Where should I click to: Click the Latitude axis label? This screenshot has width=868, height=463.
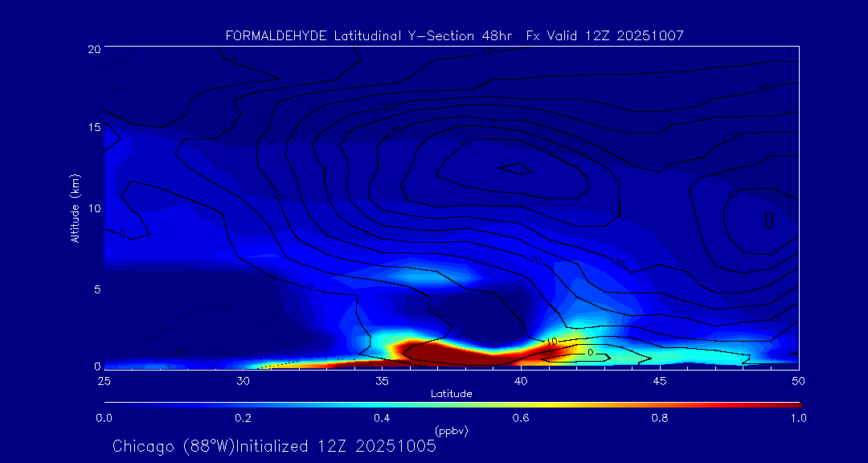452,394
